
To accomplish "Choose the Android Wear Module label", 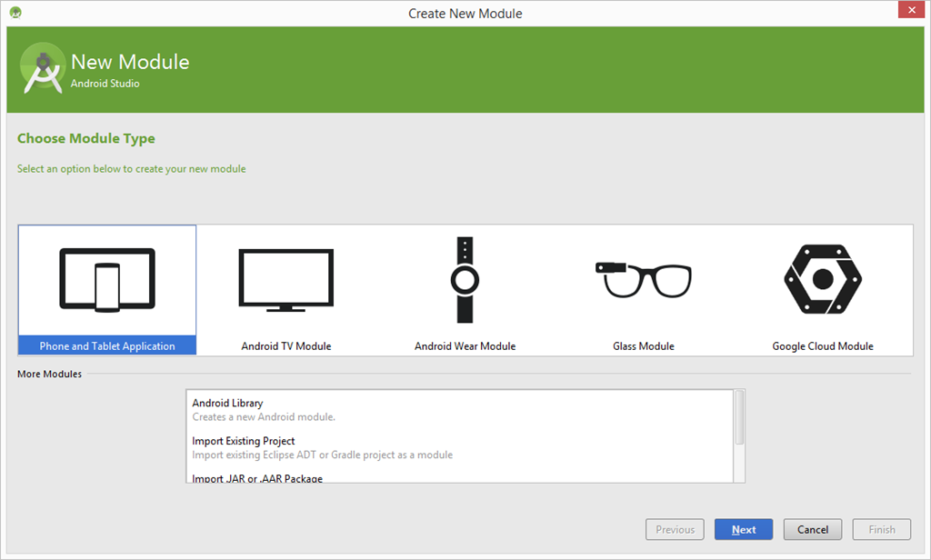I will click(x=465, y=346).
